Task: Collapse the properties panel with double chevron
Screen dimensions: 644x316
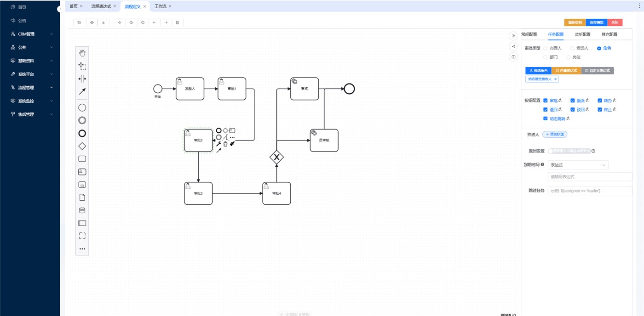Action: click(513, 36)
